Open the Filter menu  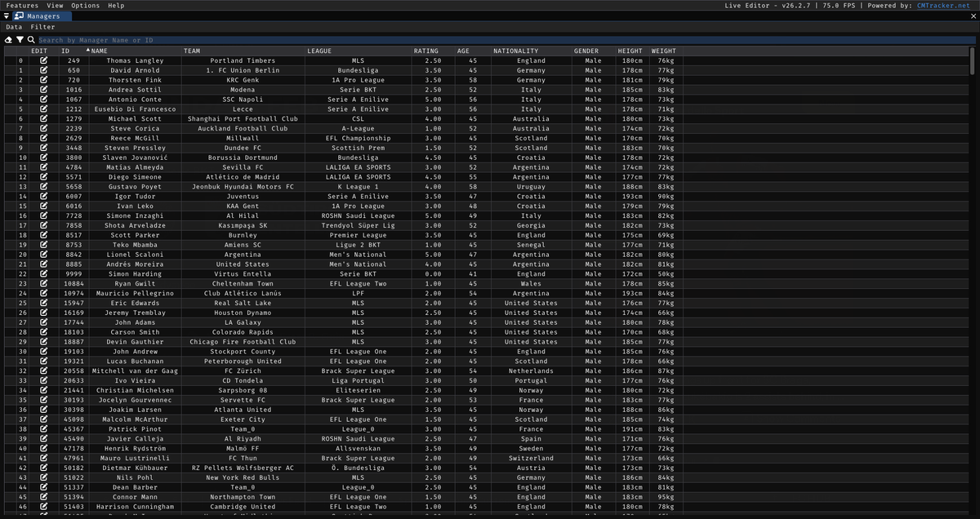[x=42, y=26]
